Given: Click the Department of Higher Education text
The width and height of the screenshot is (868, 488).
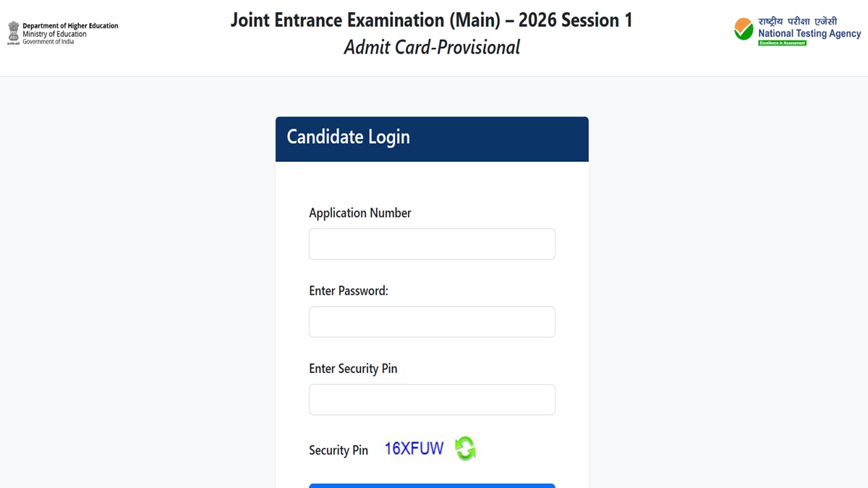Looking at the screenshot, I should pyautogui.click(x=71, y=25).
